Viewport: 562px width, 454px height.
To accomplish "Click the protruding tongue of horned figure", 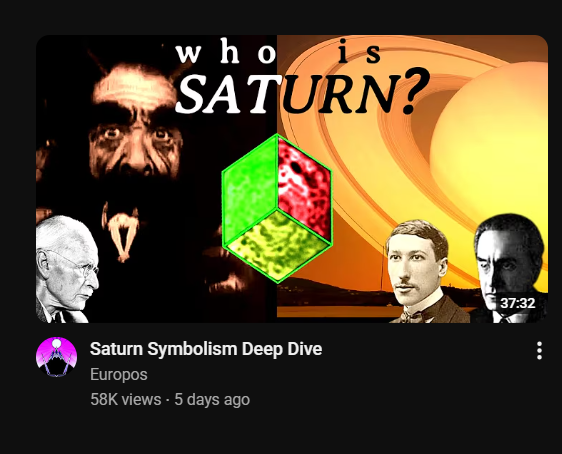I will pos(122,235).
